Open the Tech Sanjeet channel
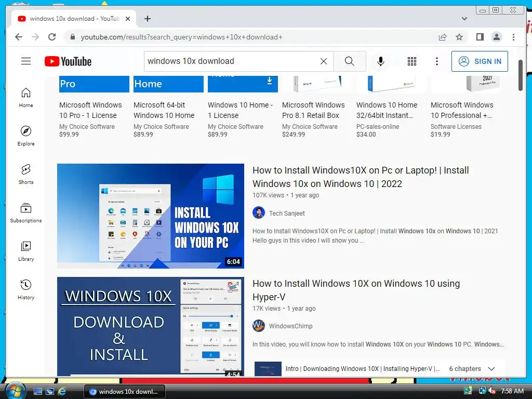This screenshot has width=532, height=399. click(x=287, y=214)
